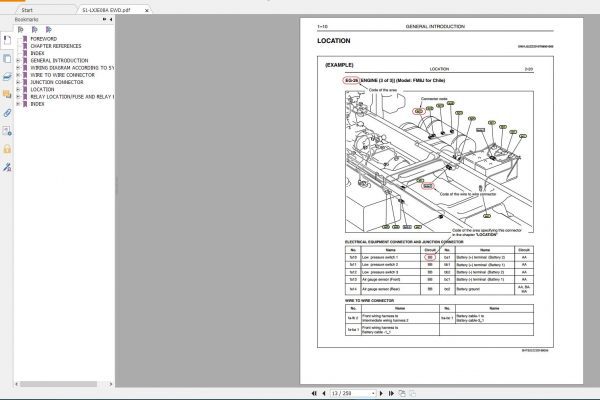This screenshot has height=400, width=600.
Task: Open the Layers panel icon
Action: [x=7, y=77]
